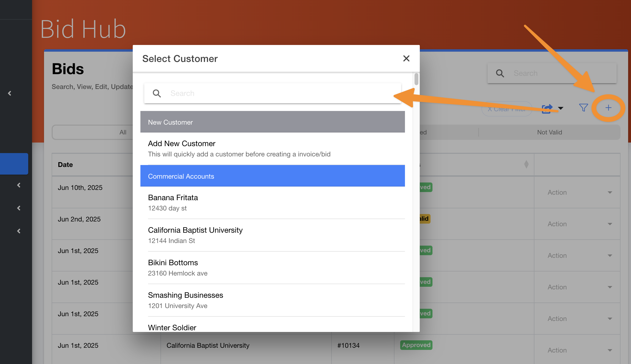Click the Bids page search magnifier icon
Screen dimensions: 631x364
click(500, 73)
